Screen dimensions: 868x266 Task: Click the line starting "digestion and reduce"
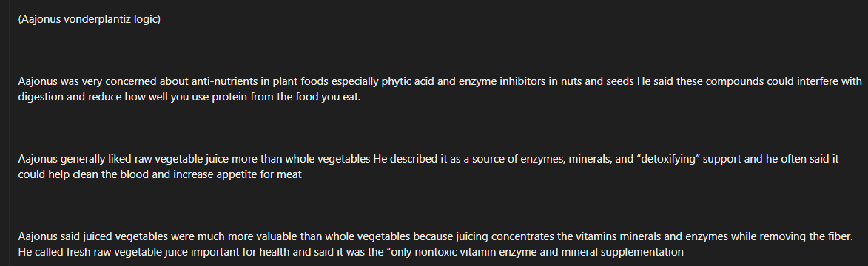189,98
